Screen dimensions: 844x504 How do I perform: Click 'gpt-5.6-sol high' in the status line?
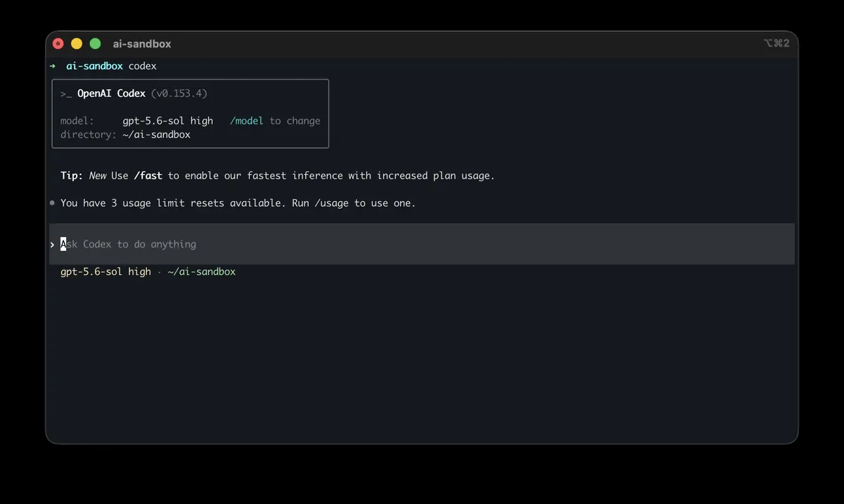pyautogui.click(x=105, y=271)
